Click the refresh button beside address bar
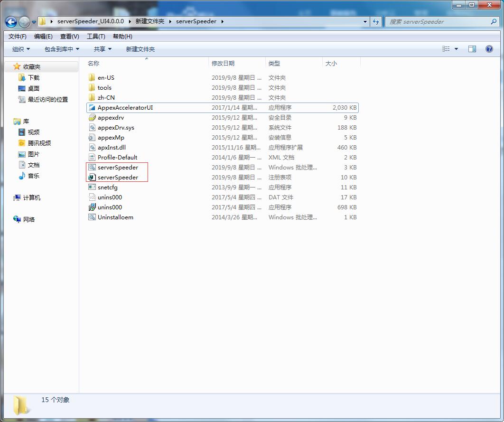The height and width of the screenshot is (422, 504). (x=376, y=21)
